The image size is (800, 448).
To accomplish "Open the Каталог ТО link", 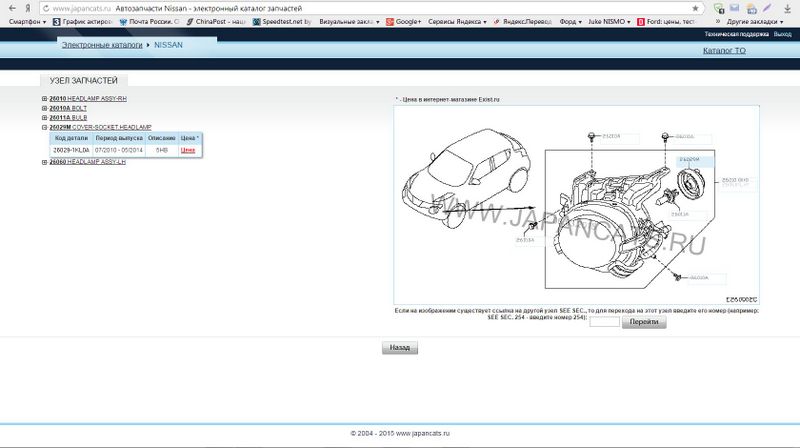I will 724,51.
